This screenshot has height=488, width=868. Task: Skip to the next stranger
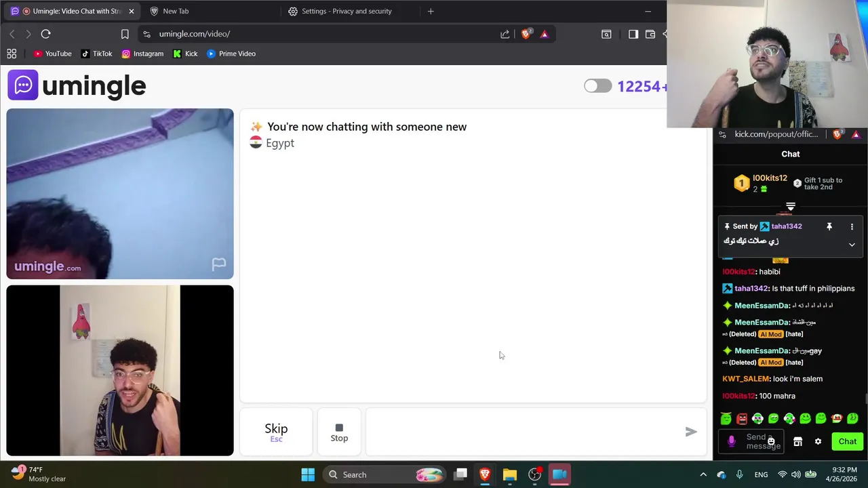point(276,432)
